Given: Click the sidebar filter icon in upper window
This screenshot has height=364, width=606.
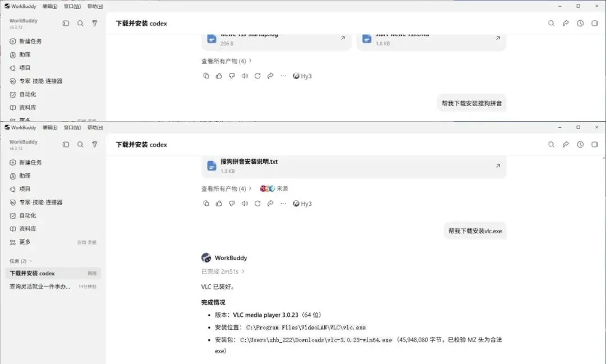Looking at the screenshot, I should click(x=95, y=23).
